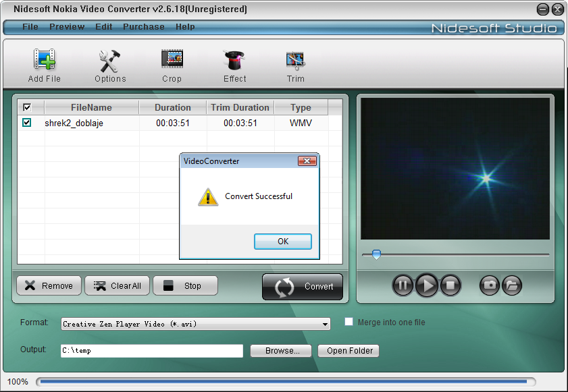Screen dimensions: 568x392
Task: Click the conversion progress bar
Action: click(286, 381)
